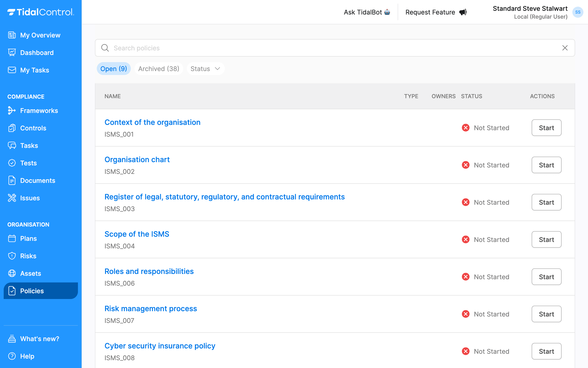588x368 pixels.
Task: Click the Not Started status on Scope of the ISMS
Action: tap(491, 239)
